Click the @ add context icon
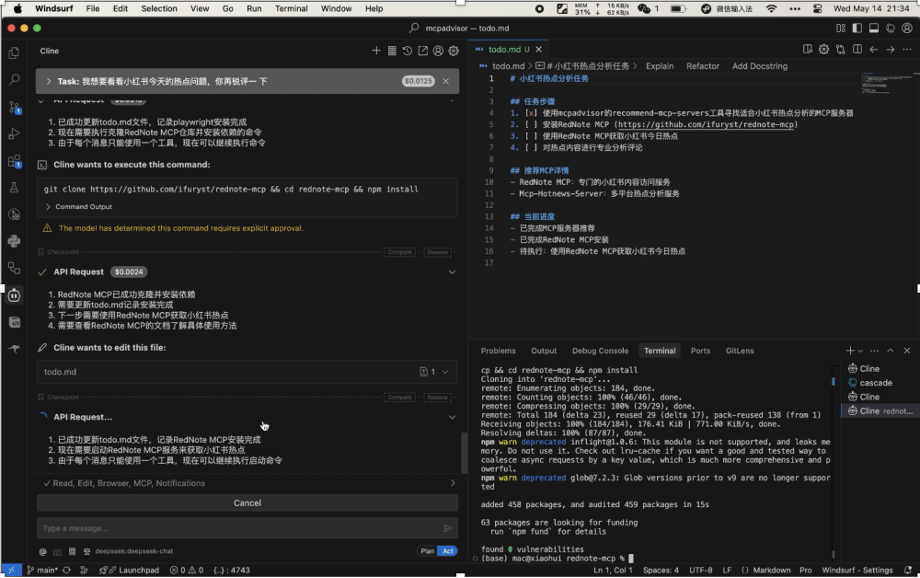 [43, 551]
